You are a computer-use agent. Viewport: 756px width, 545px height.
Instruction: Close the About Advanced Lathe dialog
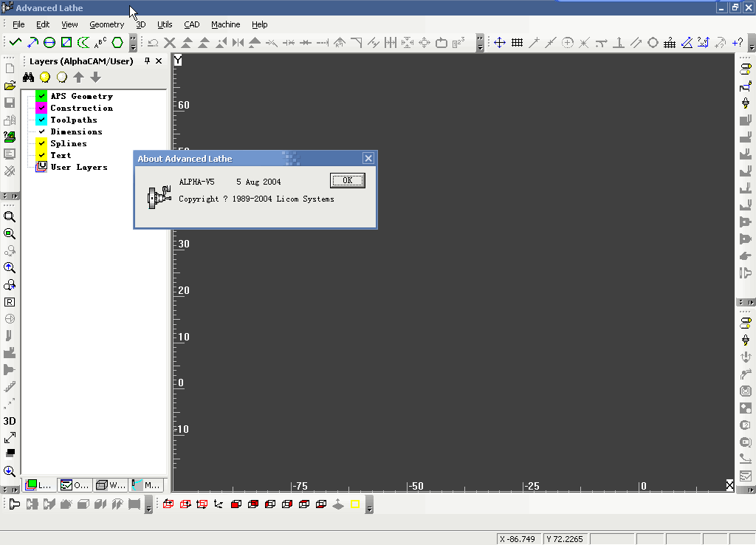[x=368, y=158]
